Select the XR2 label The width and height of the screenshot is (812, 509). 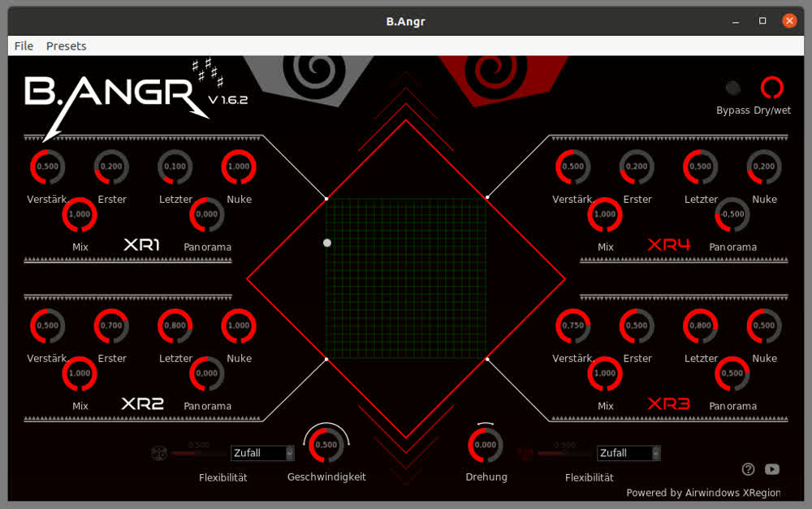[x=142, y=403]
